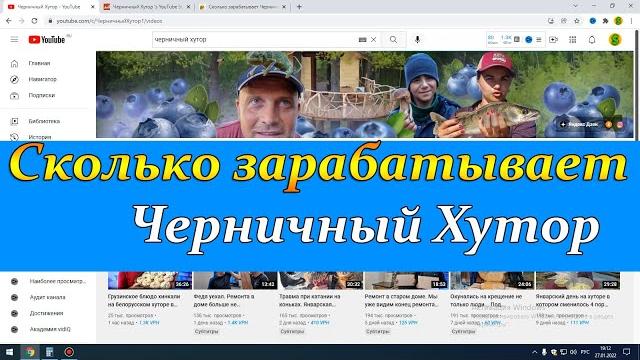Go back in the browser
Image resolution: width=640 pixels, height=360 pixels.
[9, 21]
